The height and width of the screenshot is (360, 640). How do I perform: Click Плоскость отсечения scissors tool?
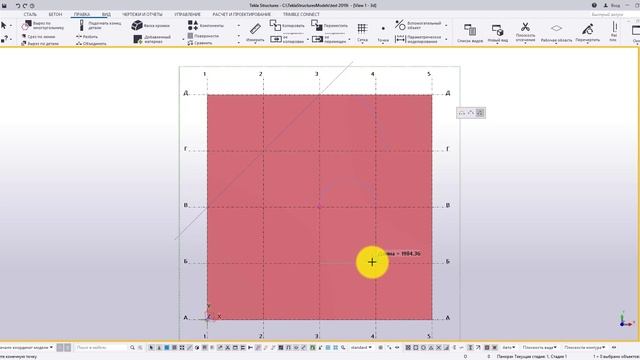click(525, 32)
